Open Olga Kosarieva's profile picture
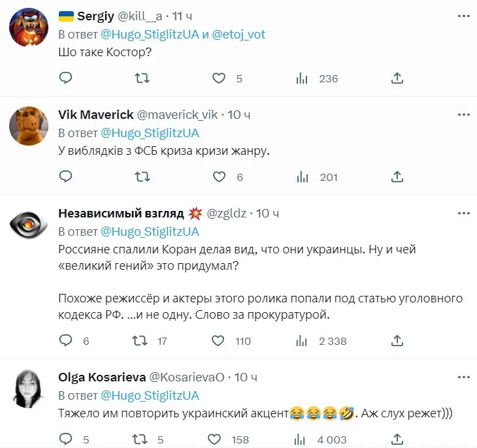 pyautogui.click(x=29, y=388)
